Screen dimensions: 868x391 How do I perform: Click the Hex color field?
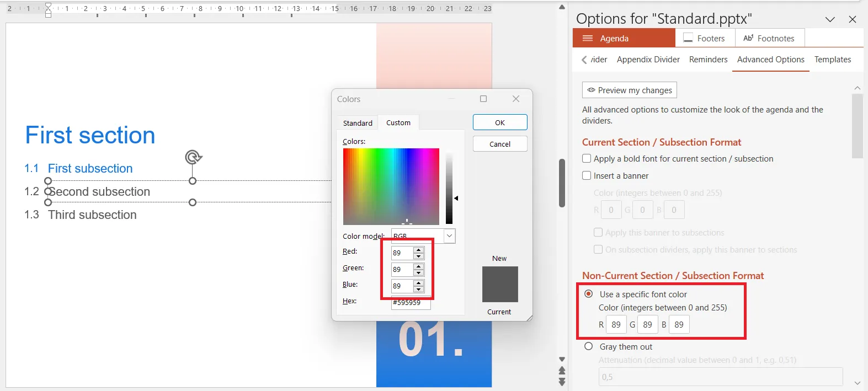(411, 302)
